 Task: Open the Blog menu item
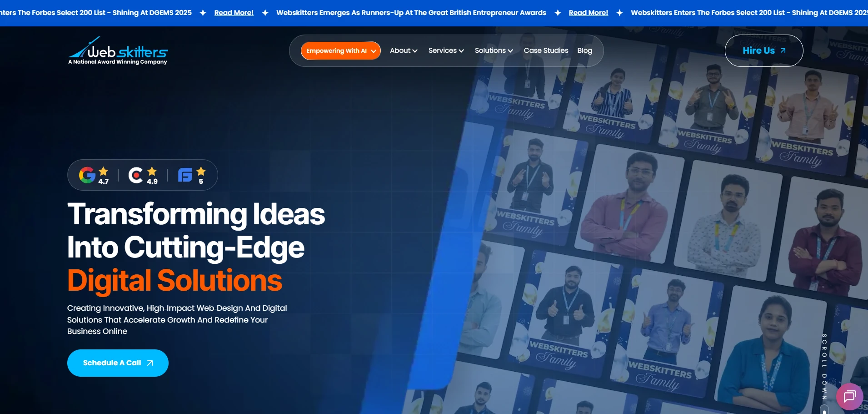584,50
